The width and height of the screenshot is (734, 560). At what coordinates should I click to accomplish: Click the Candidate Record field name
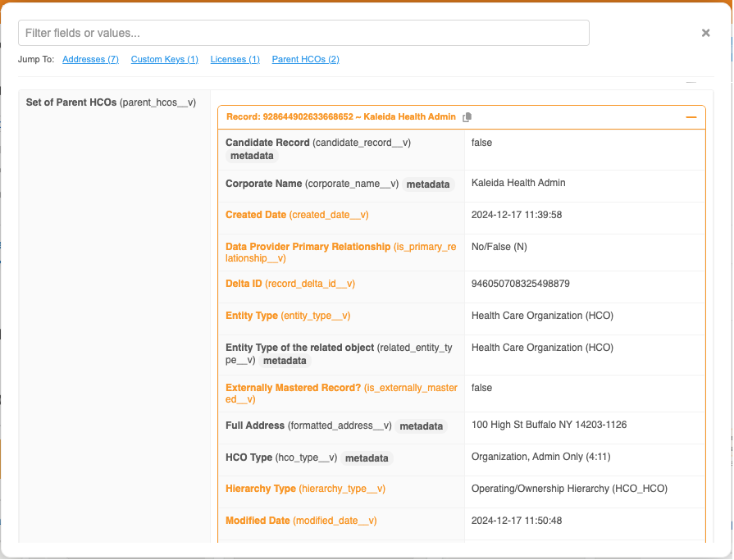318,143
